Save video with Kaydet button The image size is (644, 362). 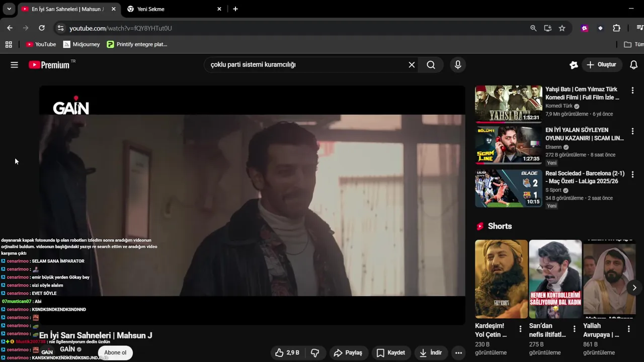(x=390, y=353)
